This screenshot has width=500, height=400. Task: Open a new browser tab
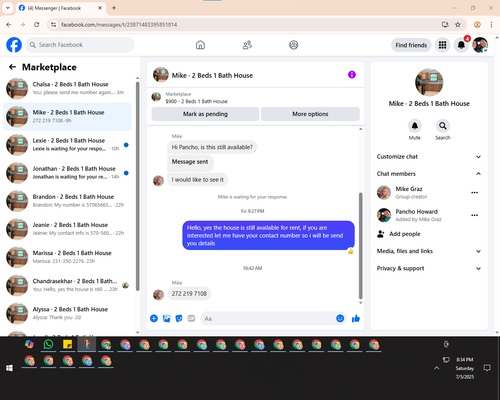click(x=114, y=8)
